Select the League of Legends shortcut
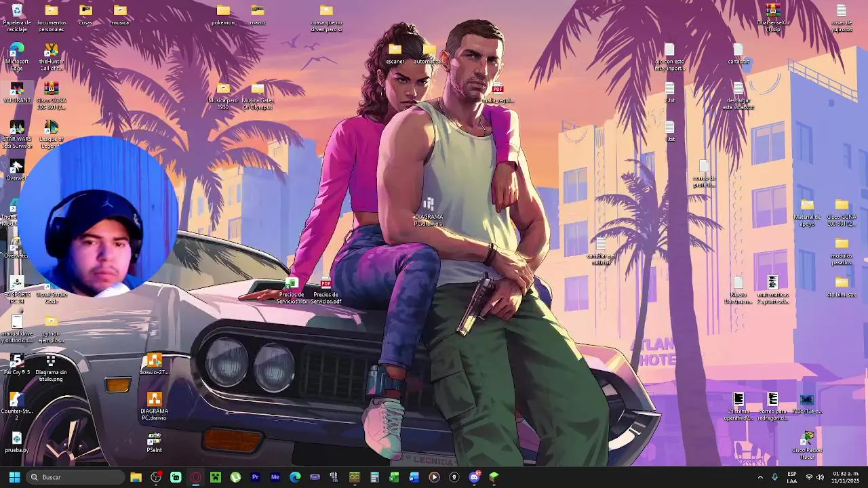This screenshot has width=868, height=488. (52, 134)
